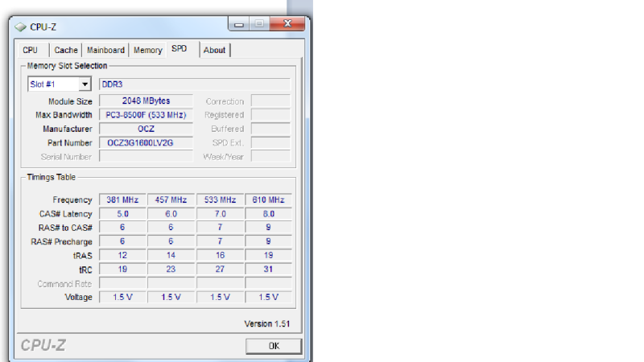Click the 533 MHz frequency cell
The image size is (644, 362).
pyautogui.click(x=220, y=200)
